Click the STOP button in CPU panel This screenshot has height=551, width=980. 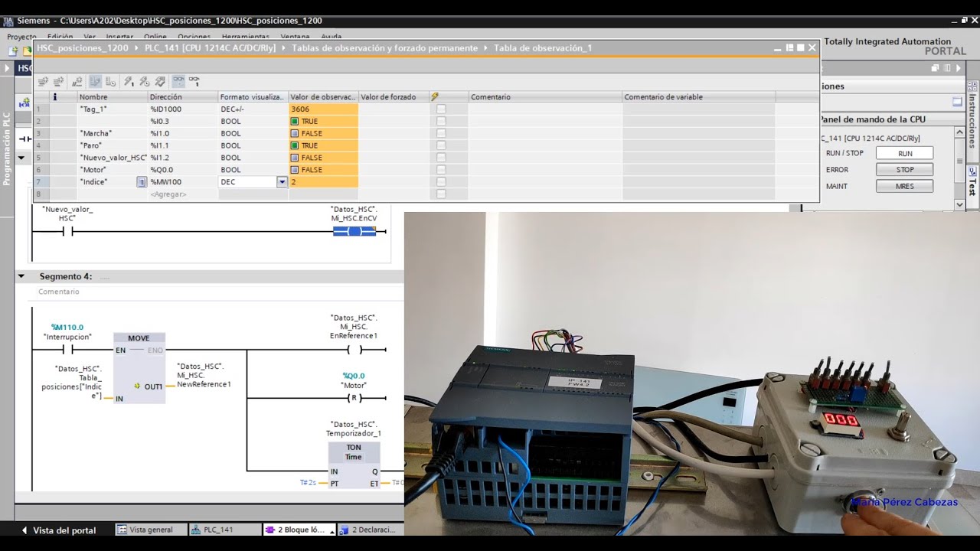[x=905, y=170]
